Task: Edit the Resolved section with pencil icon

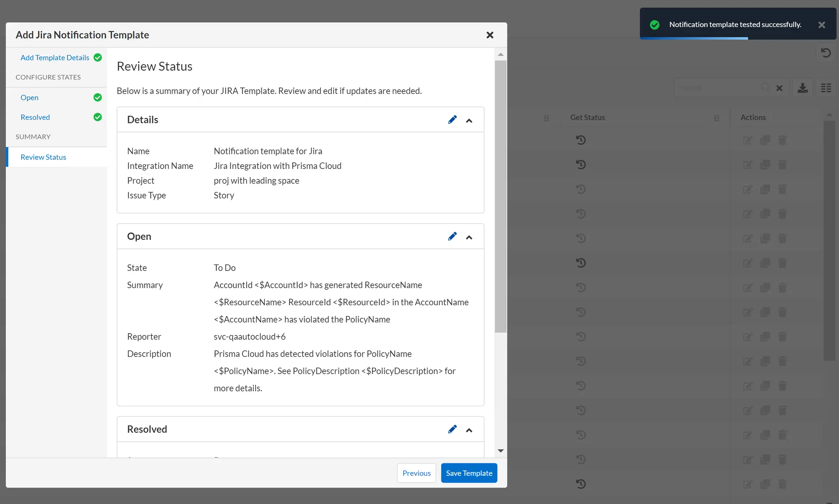Action: pos(452,429)
